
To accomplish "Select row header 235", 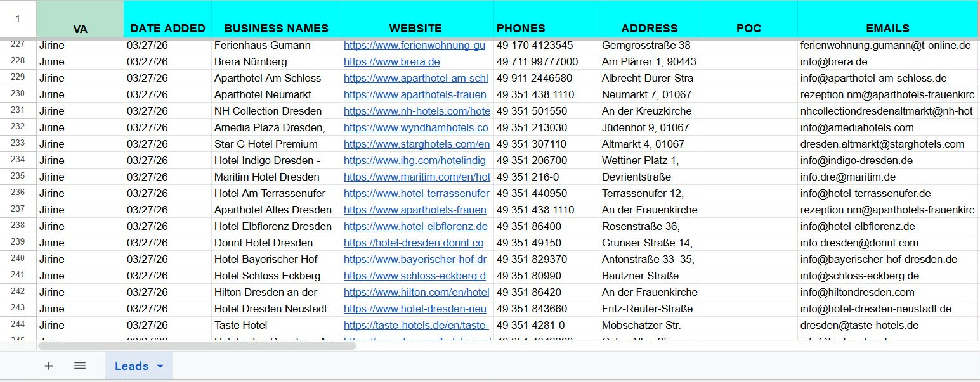I will pos(18,177).
